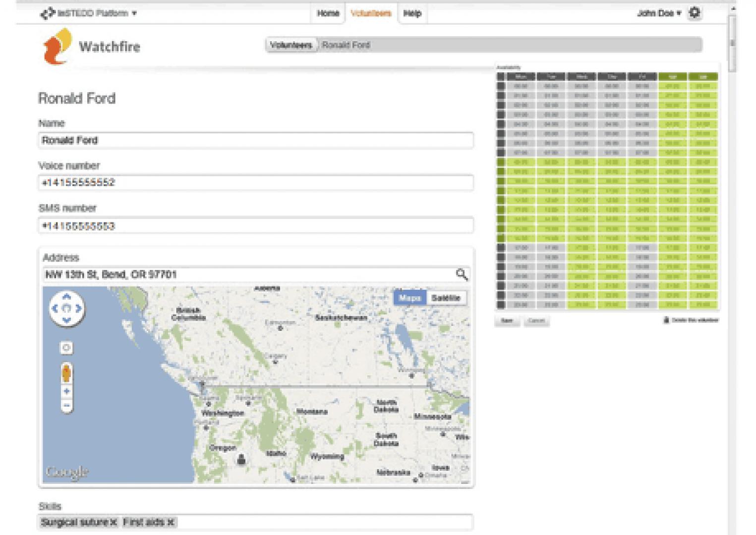Image resolution: width=756 pixels, height=535 pixels.
Task: Toggle Tuesday 08:00 availability cell
Action: pyautogui.click(x=551, y=162)
